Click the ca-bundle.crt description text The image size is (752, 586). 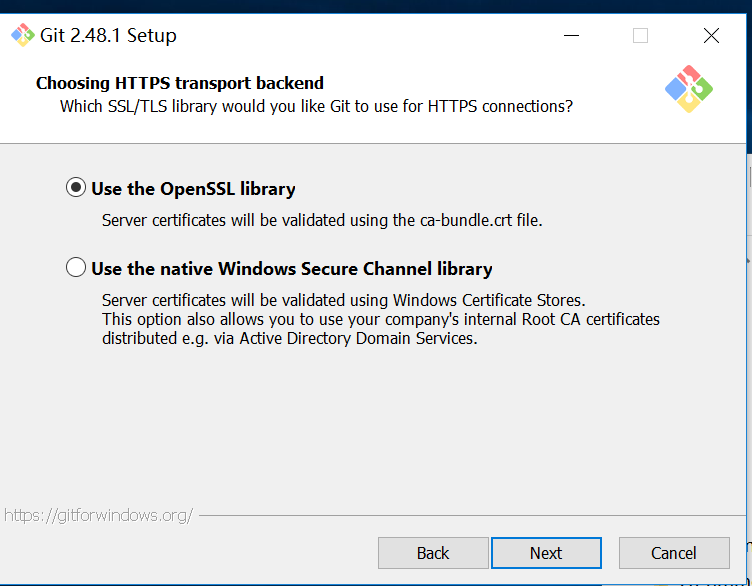(x=322, y=220)
